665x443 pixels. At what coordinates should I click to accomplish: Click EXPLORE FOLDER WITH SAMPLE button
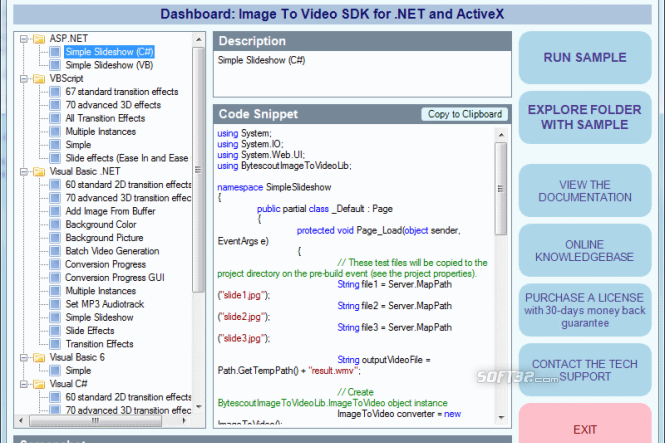point(585,117)
